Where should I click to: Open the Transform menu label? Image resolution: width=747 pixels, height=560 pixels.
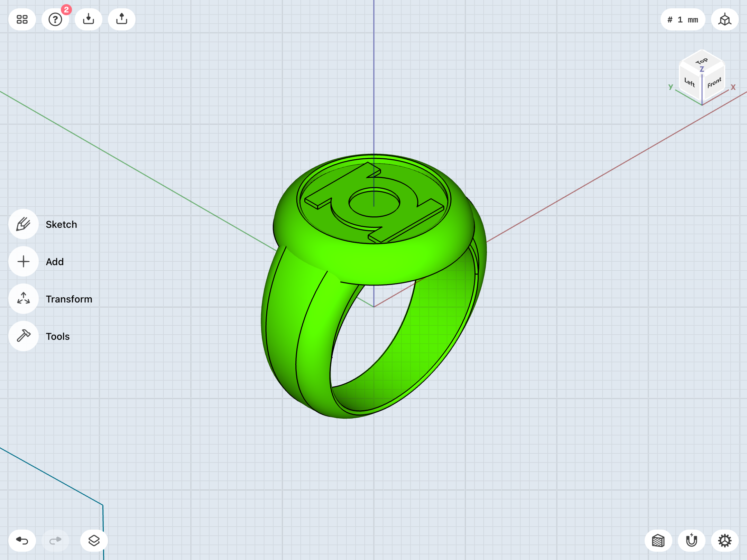69,299
